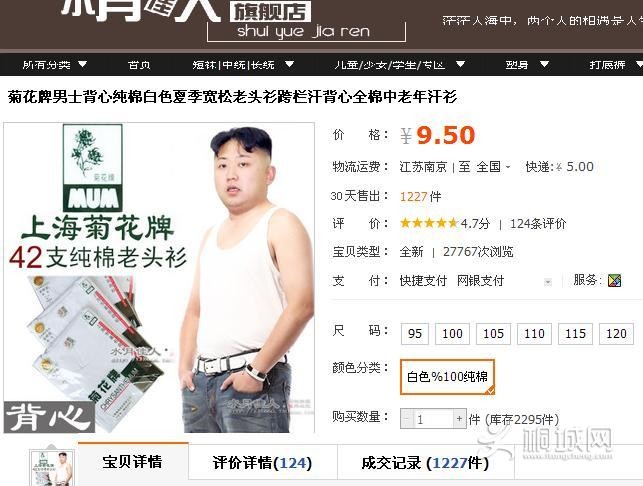Click the main product image
This screenshot has height=486, width=643.
pyautogui.click(x=158, y=278)
